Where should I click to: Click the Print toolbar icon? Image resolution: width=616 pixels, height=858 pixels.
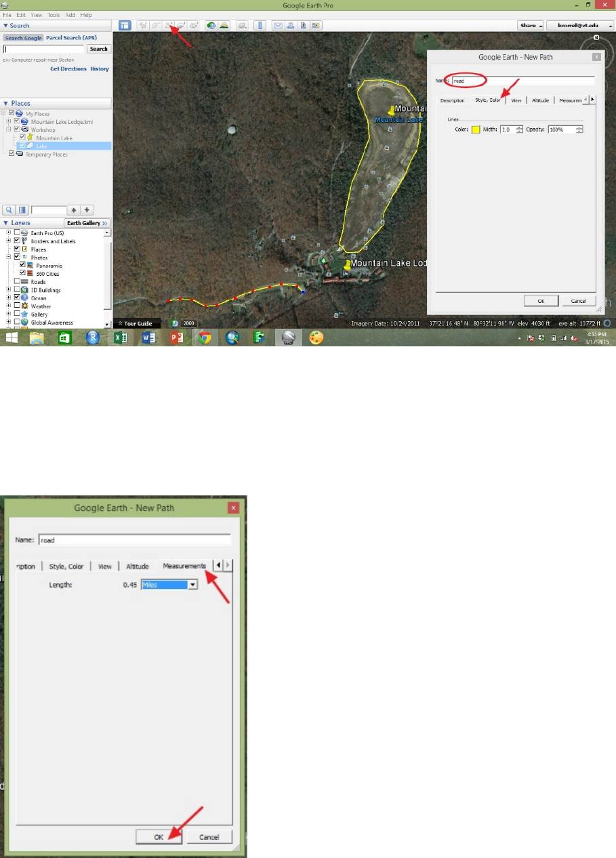coord(290,25)
